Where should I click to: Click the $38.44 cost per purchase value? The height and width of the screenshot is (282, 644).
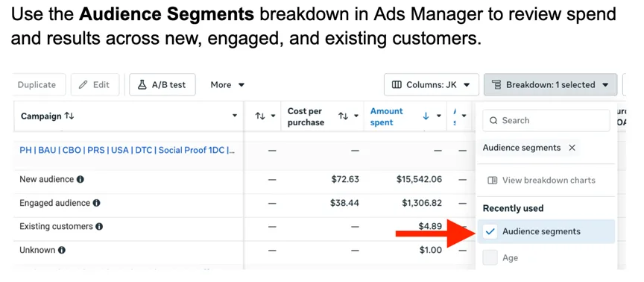click(344, 203)
